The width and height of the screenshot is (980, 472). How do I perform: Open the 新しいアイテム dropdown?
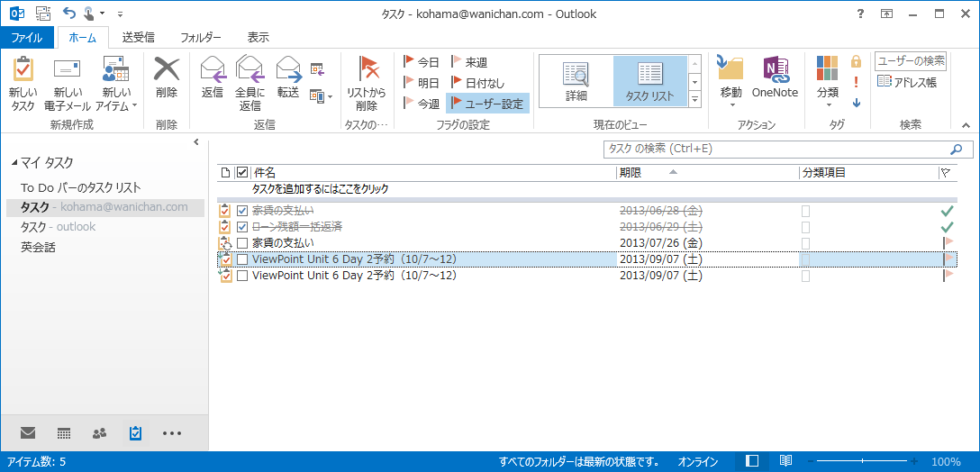click(115, 83)
